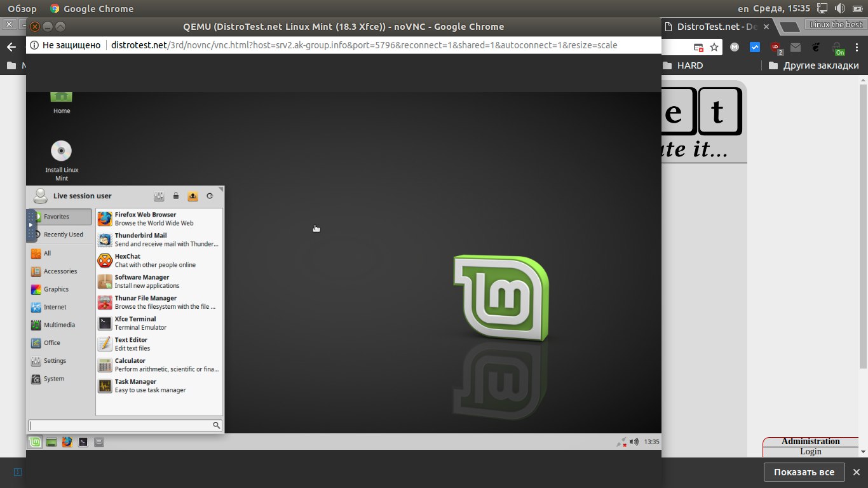Open the Settings category
The image size is (868, 488).
61,361
